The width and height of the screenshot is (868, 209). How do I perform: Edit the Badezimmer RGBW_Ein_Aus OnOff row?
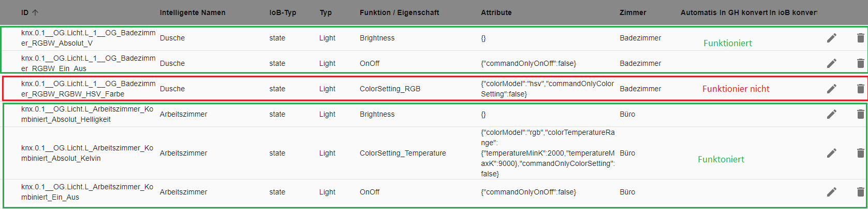pos(831,63)
